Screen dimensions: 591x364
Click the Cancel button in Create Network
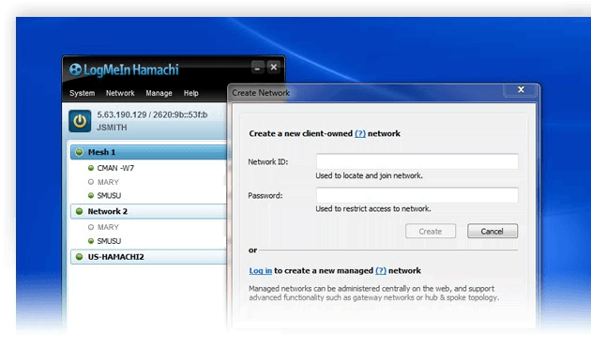point(492,231)
